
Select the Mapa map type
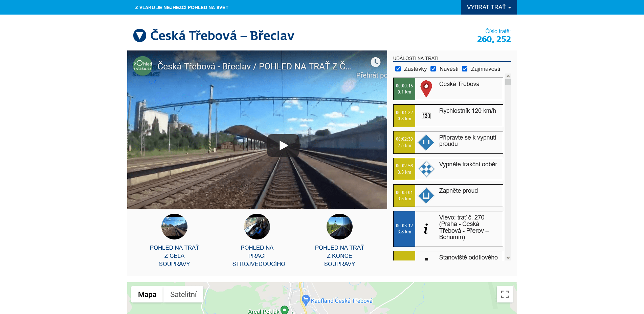point(147,294)
